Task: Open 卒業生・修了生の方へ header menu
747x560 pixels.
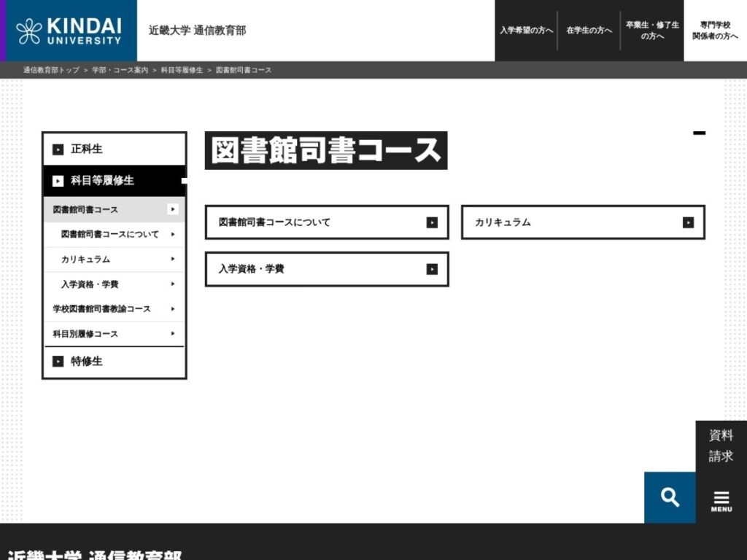Action: pos(652,31)
